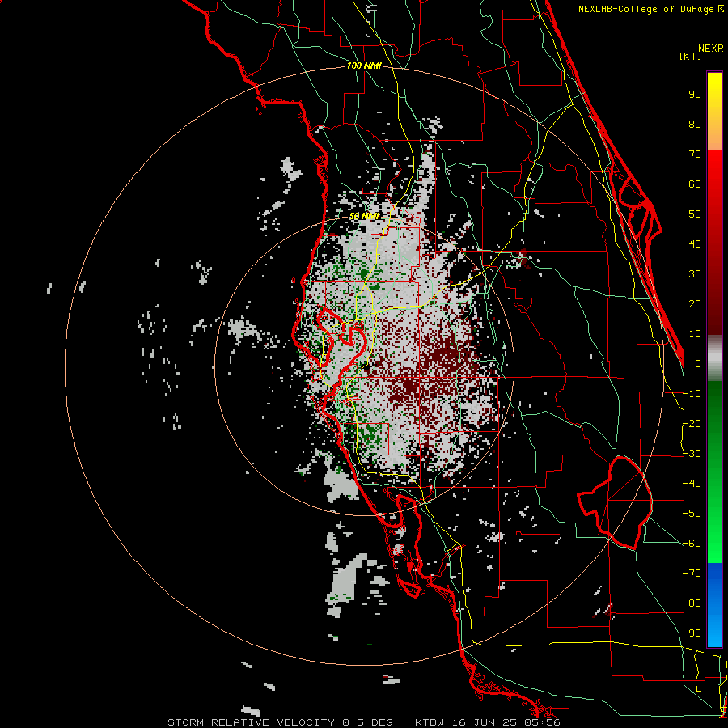Click the 60 value on the velocity scale
The width and height of the screenshot is (728, 728).
coord(695,184)
